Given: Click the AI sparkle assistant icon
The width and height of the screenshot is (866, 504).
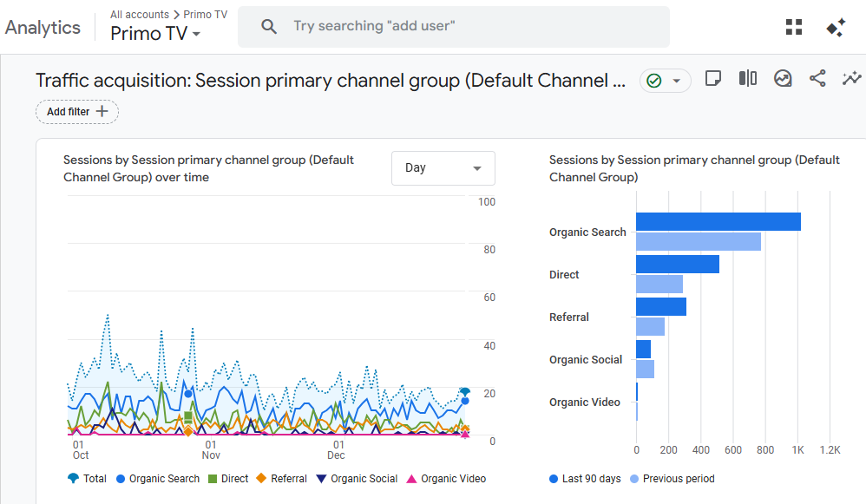Looking at the screenshot, I should [x=836, y=27].
